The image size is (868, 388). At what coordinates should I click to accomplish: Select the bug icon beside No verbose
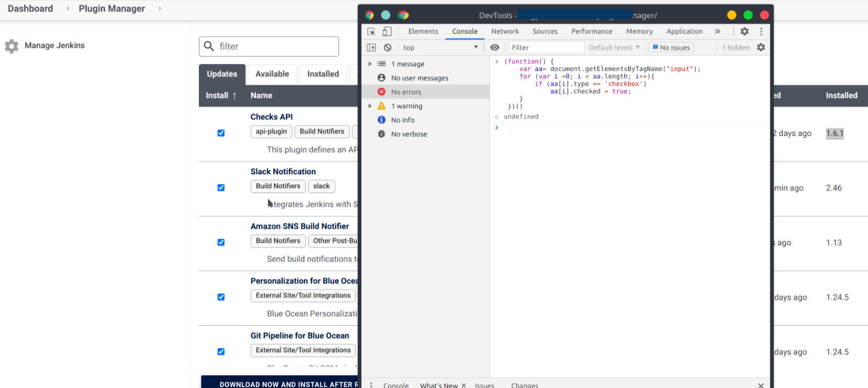point(382,134)
